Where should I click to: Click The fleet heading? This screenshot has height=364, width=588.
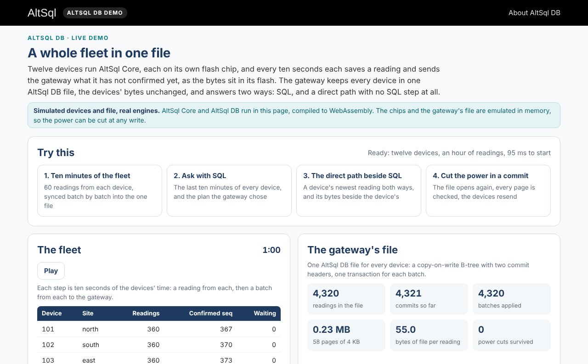(59, 250)
